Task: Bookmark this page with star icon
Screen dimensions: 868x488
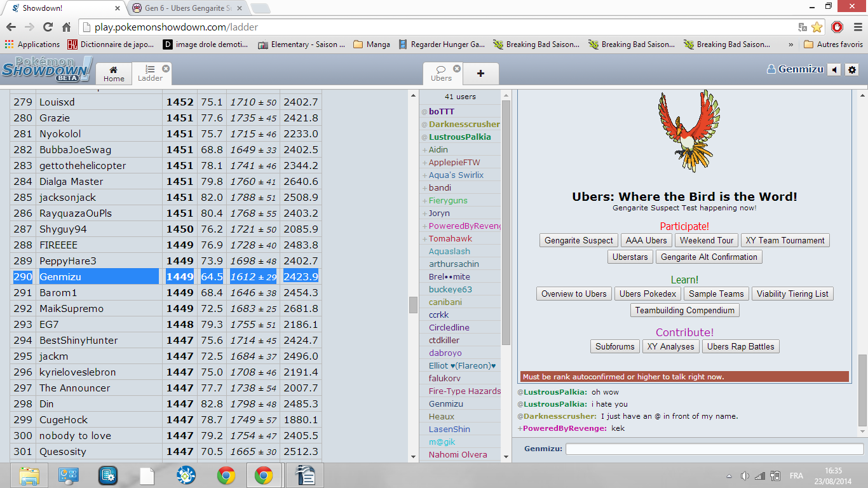Action: tap(817, 27)
